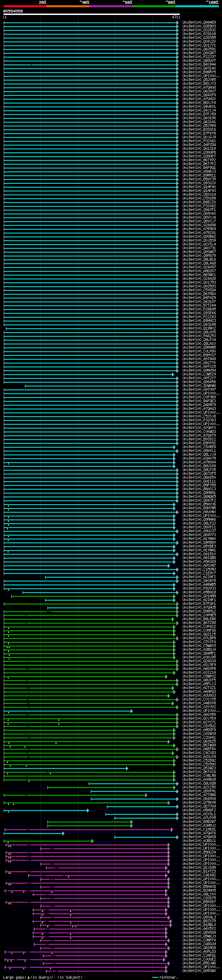The width and height of the screenshot is (222, 980).
Task: Click the UniRef100_B1VTZ3 hit label
Action: click(x=199, y=871)
